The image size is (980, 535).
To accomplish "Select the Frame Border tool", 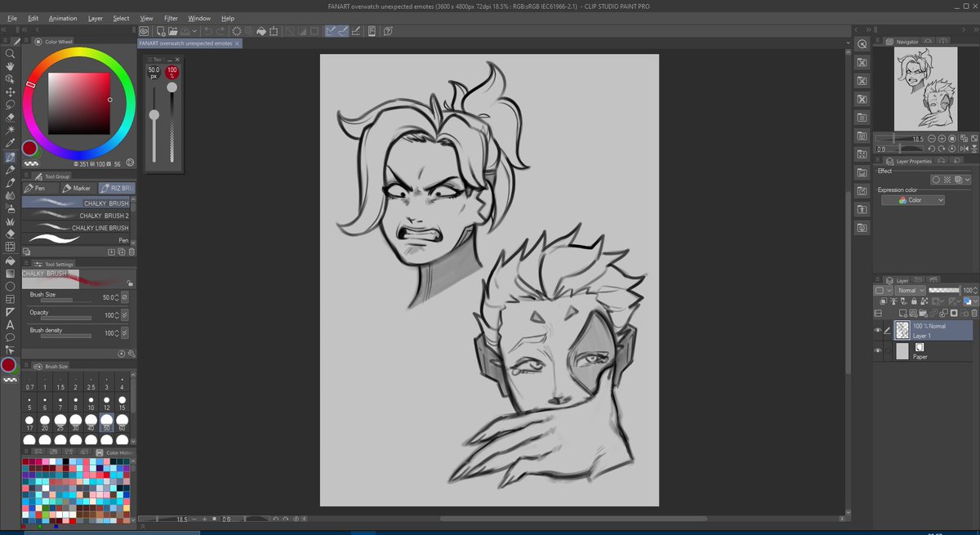I will click(x=10, y=299).
